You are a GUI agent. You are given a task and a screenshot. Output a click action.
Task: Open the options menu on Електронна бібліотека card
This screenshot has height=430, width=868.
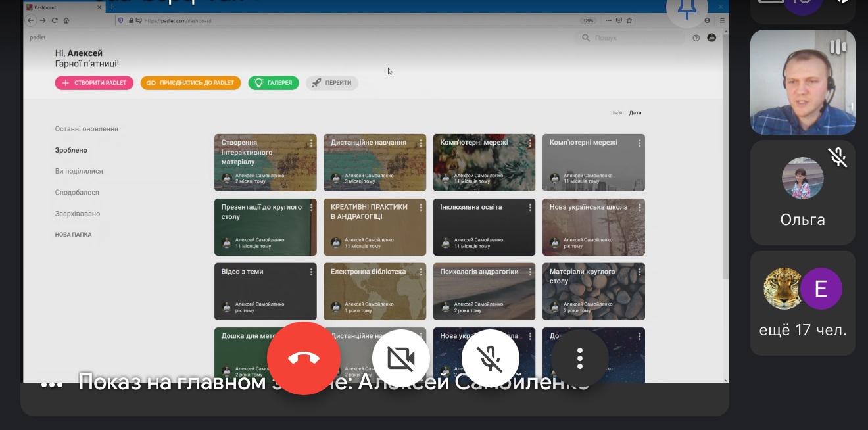[420, 272]
